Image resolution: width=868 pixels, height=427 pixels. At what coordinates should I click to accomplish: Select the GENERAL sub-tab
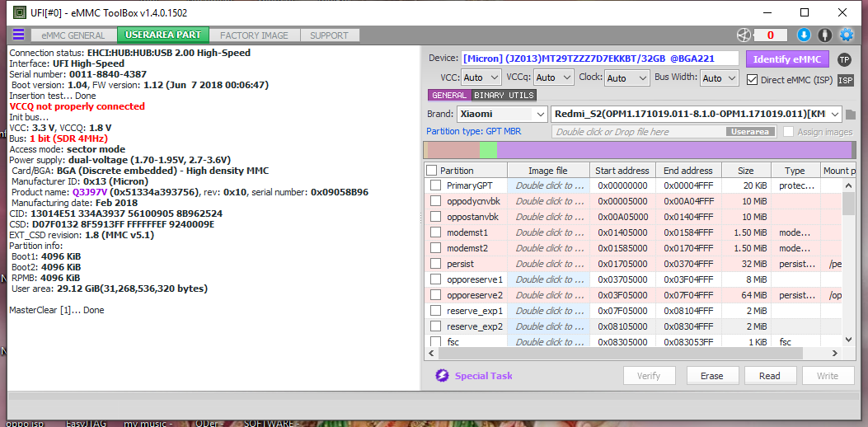point(449,96)
